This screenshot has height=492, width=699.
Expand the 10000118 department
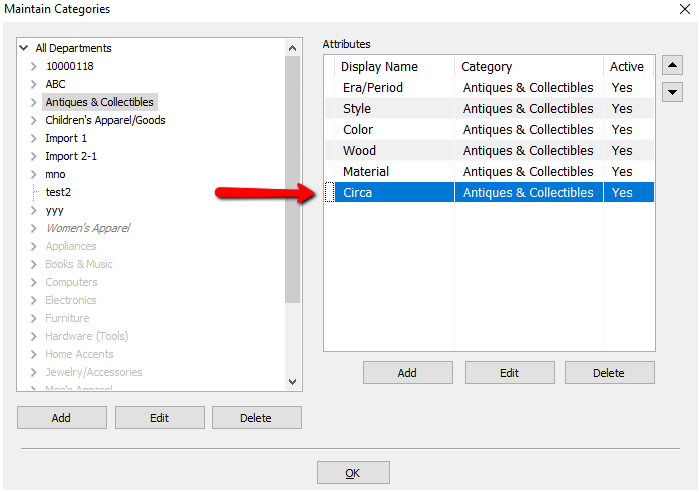point(34,66)
